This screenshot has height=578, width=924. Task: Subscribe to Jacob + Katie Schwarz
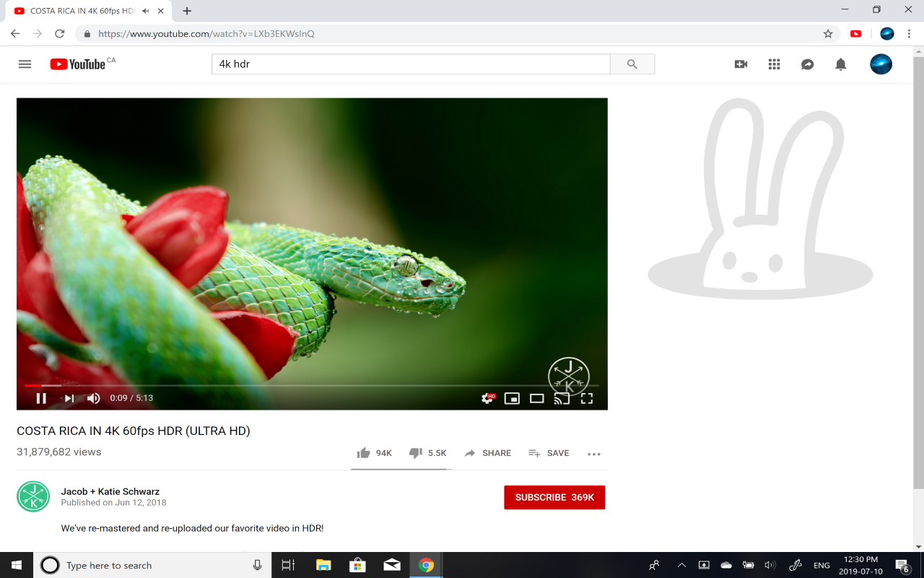[x=554, y=497]
